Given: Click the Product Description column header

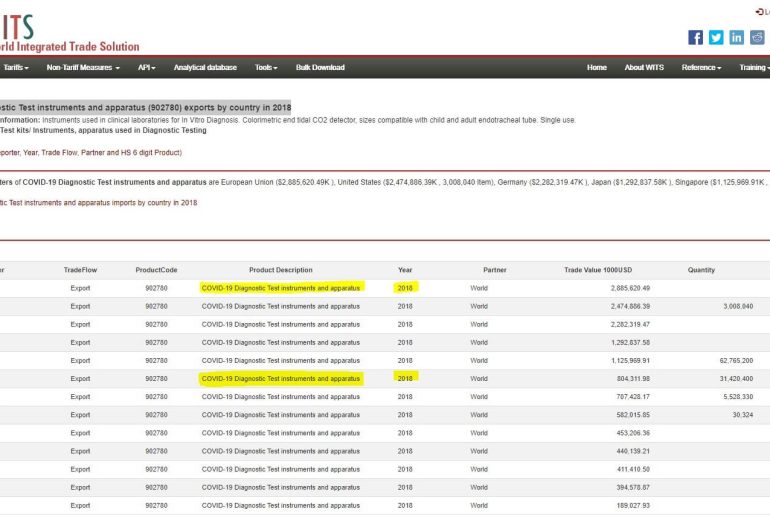Looking at the screenshot, I should [x=280, y=270].
